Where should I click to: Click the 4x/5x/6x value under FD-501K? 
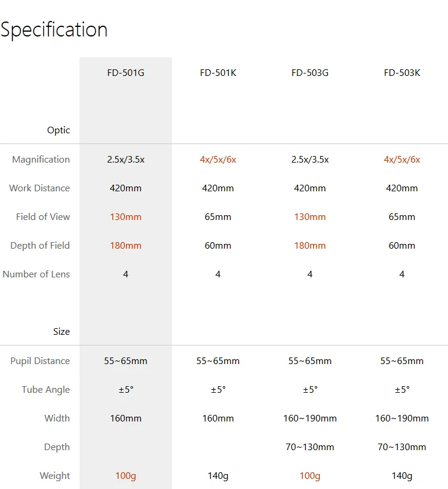[218, 160]
